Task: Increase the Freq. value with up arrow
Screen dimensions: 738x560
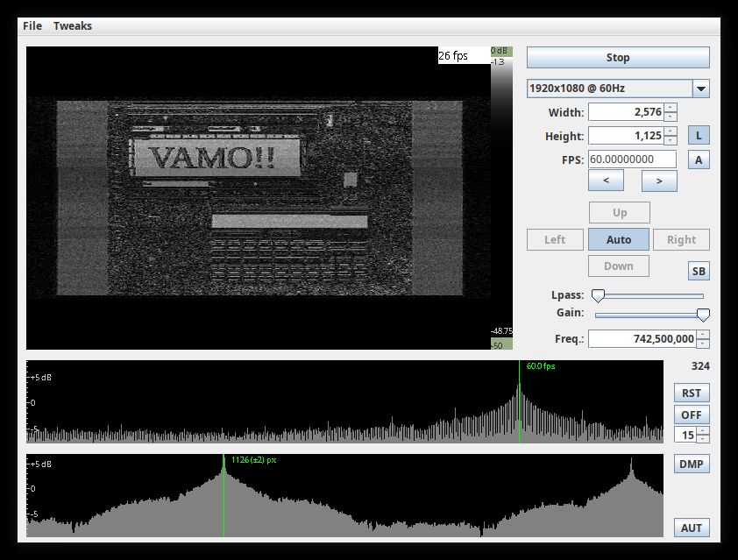Action: [x=703, y=335]
